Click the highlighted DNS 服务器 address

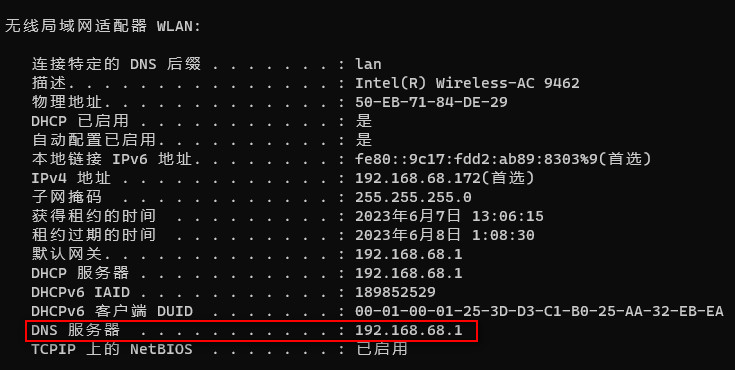pyautogui.click(x=409, y=330)
